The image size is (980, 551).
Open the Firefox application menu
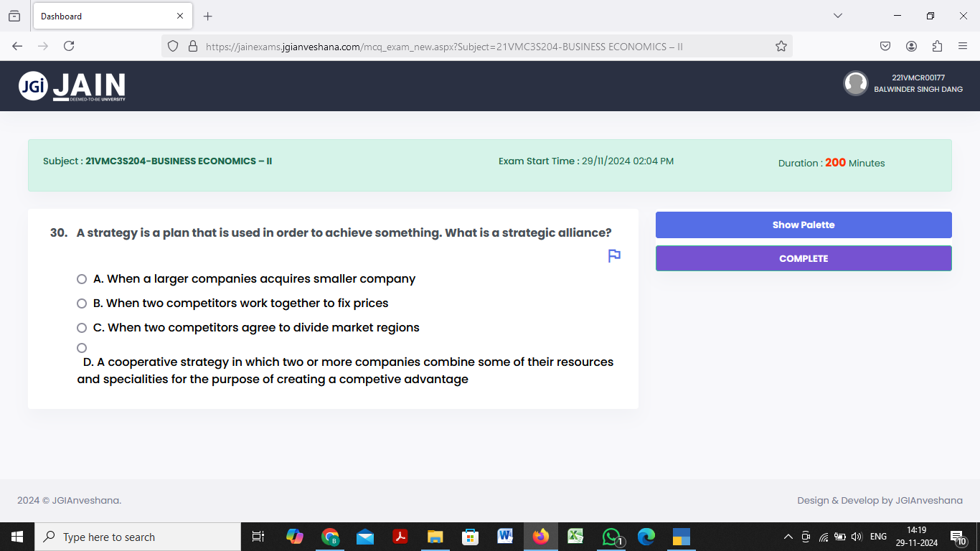pyautogui.click(x=963, y=45)
